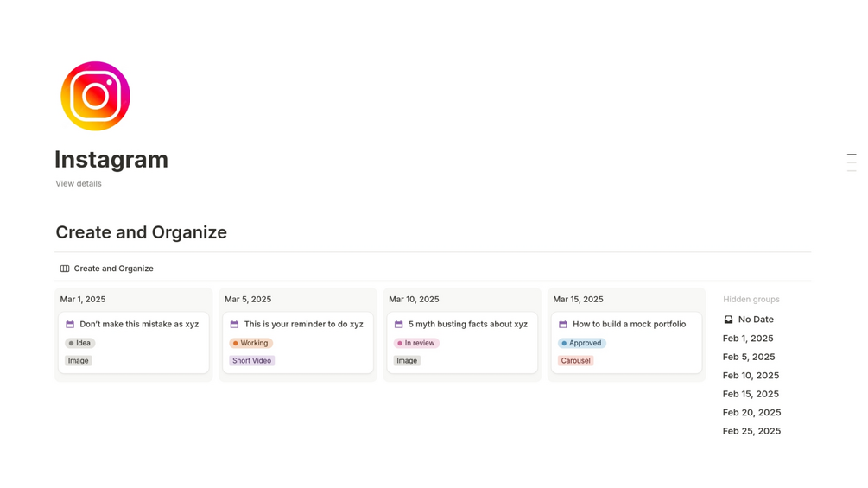Click calendar icon on mock portfolio card

click(563, 325)
